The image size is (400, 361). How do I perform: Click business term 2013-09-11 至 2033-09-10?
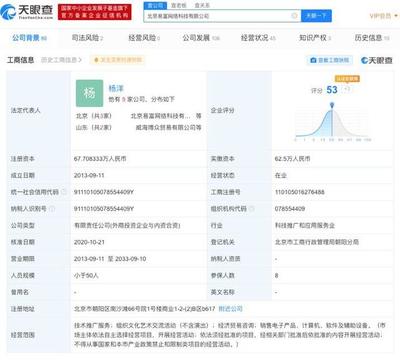110,259
